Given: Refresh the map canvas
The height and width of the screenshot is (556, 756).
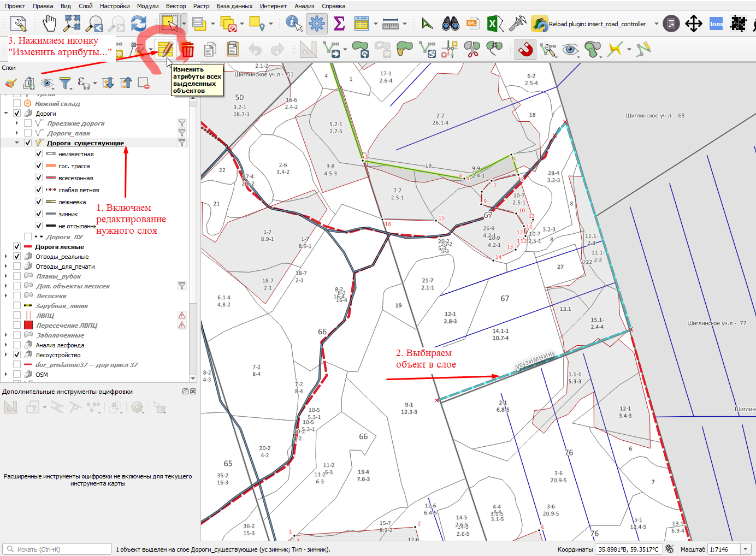Looking at the screenshot, I should pos(139,23).
